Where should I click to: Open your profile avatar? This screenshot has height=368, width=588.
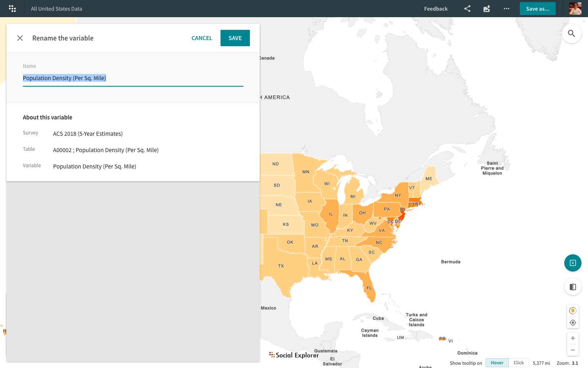coord(575,8)
